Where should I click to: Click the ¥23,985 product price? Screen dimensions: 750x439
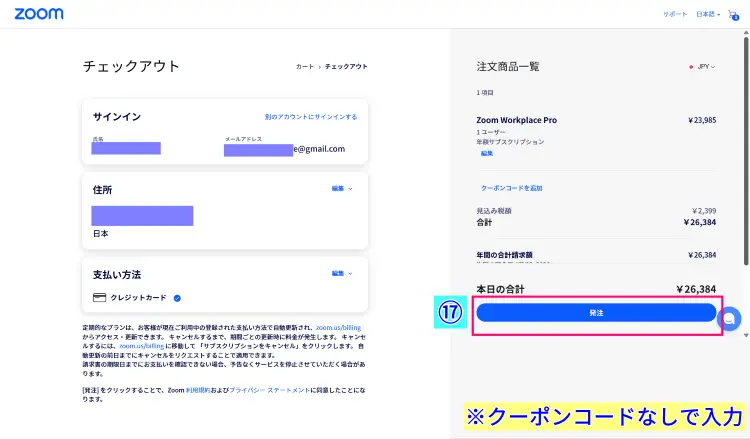click(x=702, y=120)
